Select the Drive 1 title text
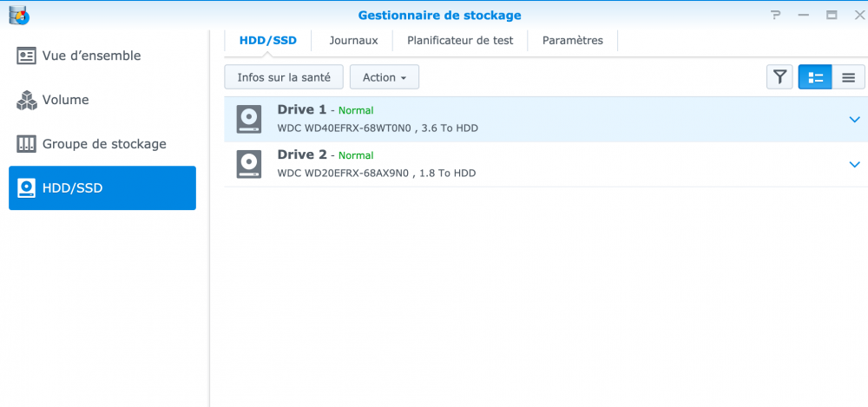 tap(302, 109)
